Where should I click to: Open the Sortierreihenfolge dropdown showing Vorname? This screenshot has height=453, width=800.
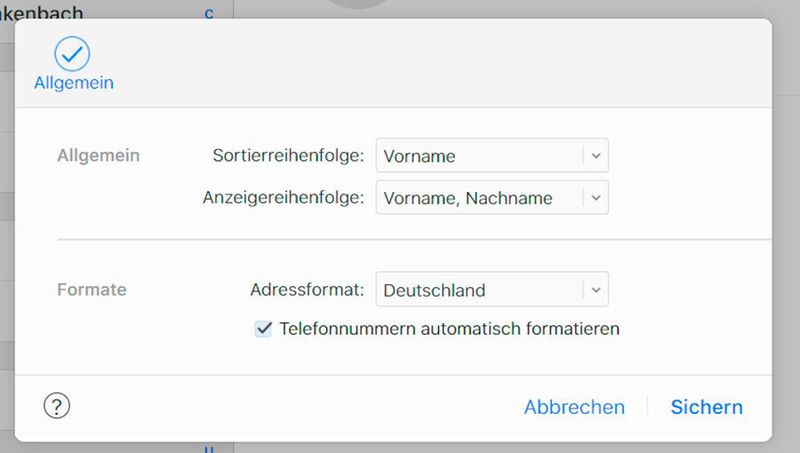click(492, 155)
